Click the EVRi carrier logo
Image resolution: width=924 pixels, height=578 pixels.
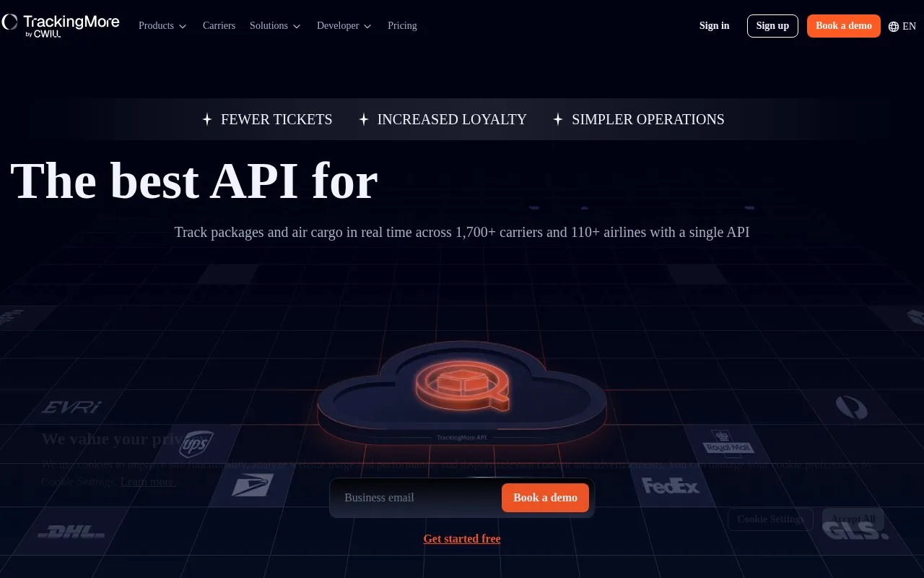70,407
